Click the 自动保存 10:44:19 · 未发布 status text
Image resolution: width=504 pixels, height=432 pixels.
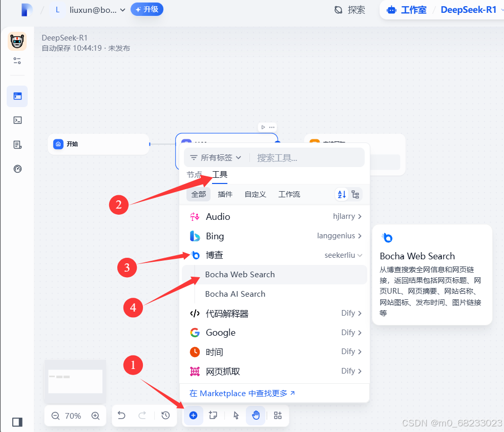point(86,48)
